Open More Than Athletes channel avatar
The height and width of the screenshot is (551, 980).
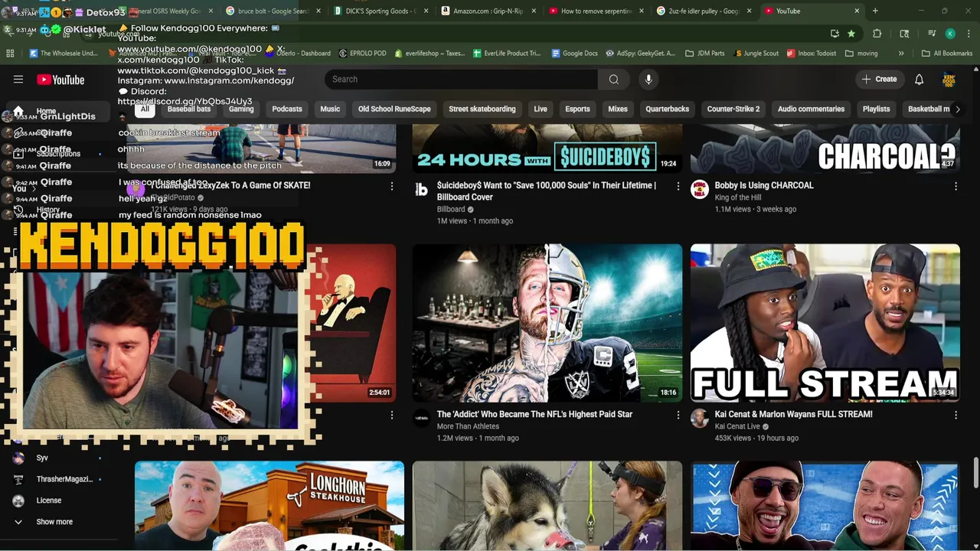click(421, 419)
